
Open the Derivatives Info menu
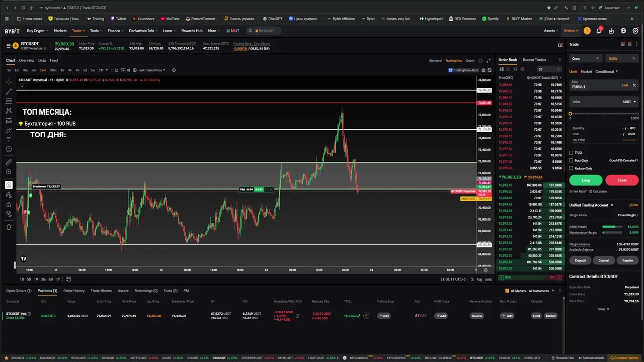[143, 31]
